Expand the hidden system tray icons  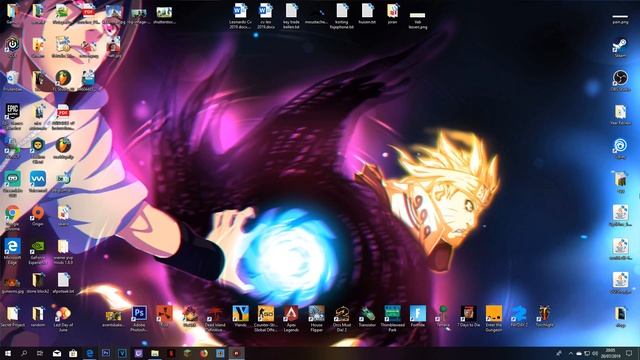coord(571,353)
